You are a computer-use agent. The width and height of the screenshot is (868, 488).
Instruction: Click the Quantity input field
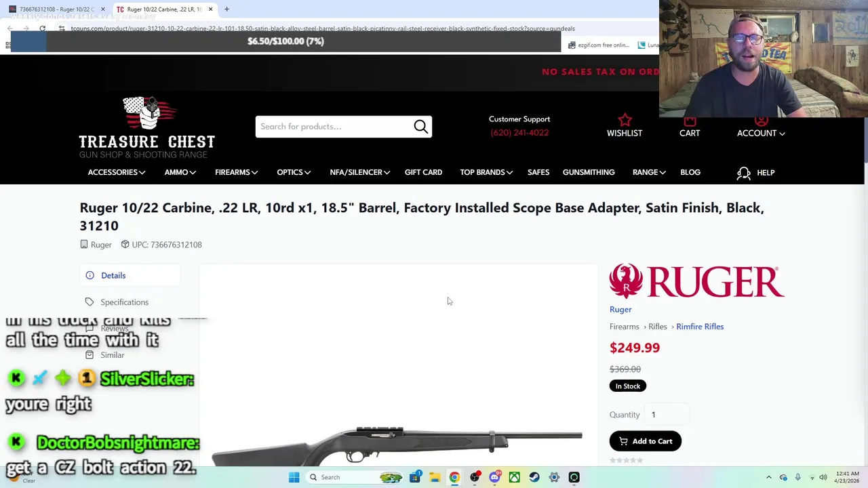(x=667, y=415)
